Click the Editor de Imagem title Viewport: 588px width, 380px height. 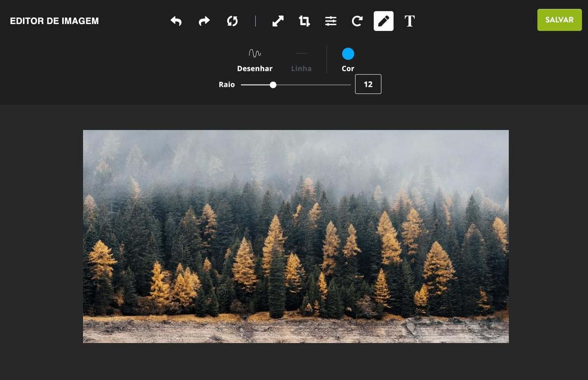(54, 21)
